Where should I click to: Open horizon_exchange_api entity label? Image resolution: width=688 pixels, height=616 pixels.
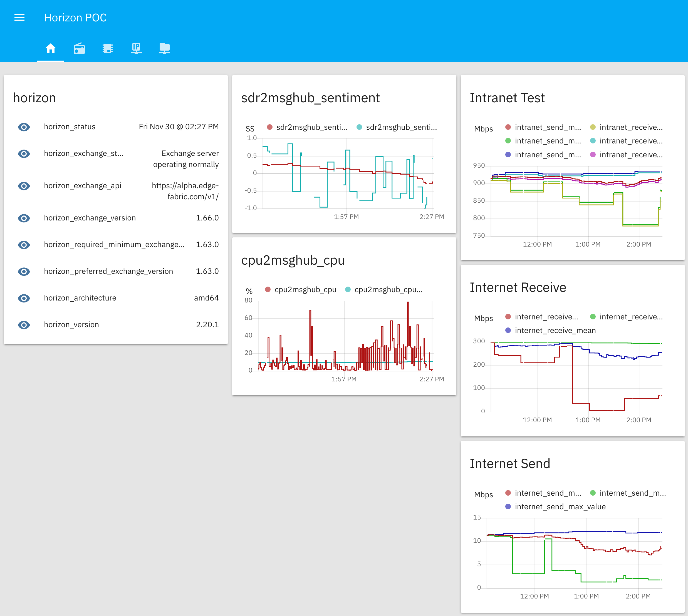(83, 185)
